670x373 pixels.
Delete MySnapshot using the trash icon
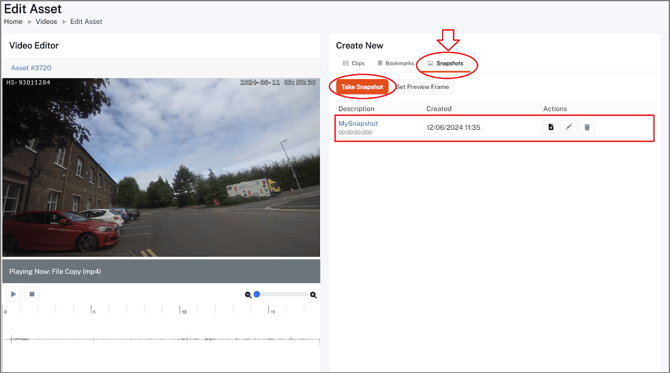point(587,127)
